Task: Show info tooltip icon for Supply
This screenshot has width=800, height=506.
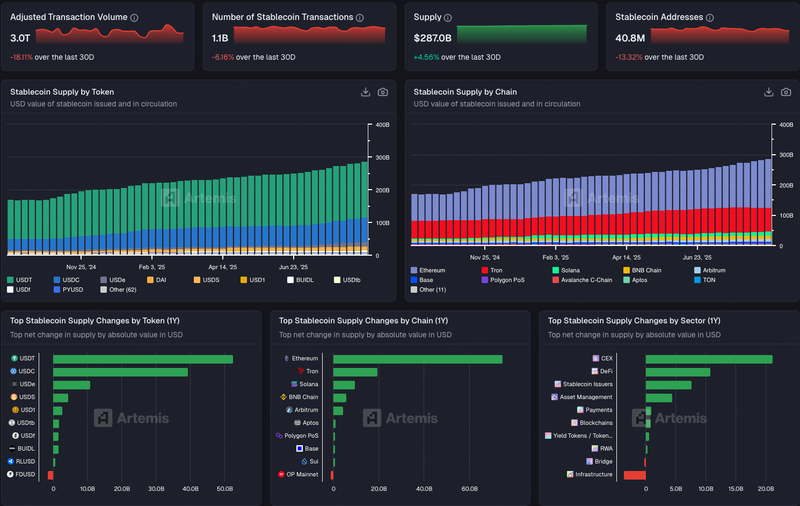Action: tap(448, 18)
